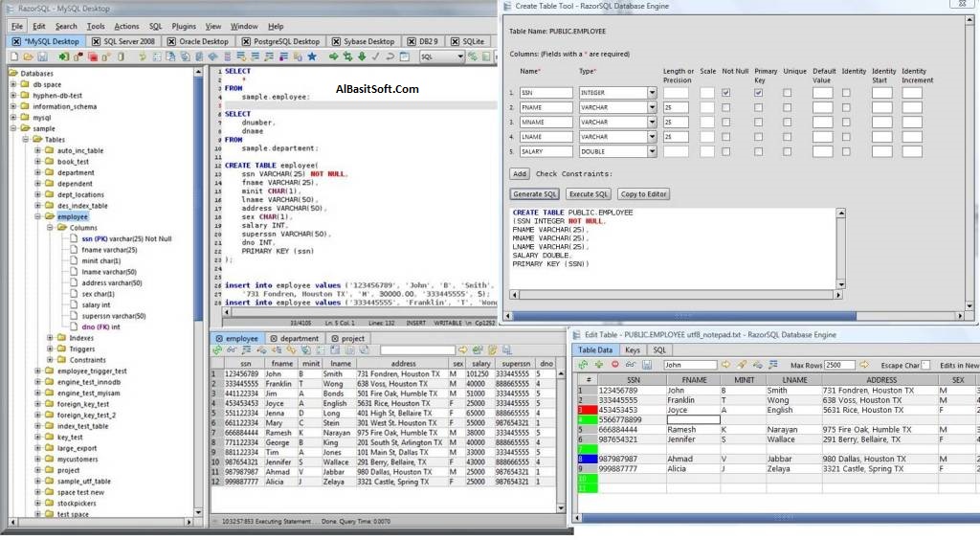
Task: Click the orange arrow beside results search field
Action: click(x=462, y=350)
